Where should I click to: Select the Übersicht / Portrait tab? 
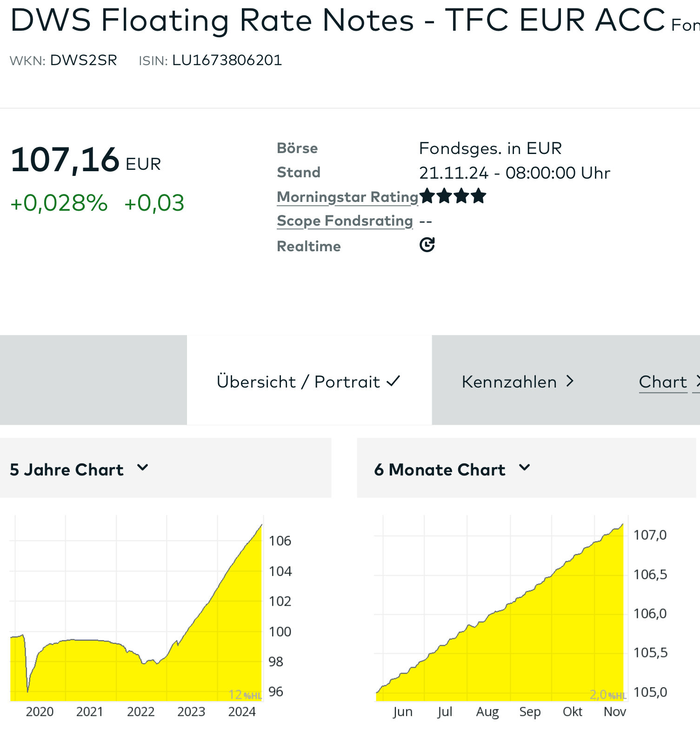[298, 382]
